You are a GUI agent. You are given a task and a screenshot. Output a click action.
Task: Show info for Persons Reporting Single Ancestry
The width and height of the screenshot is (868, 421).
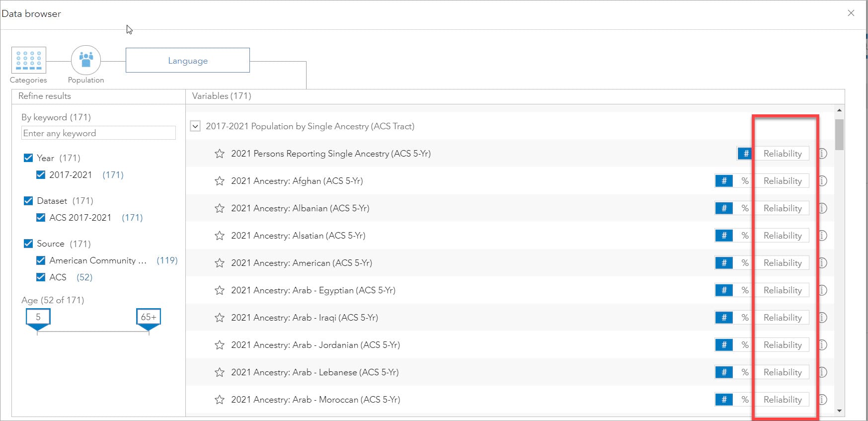pyautogui.click(x=823, y=154)
